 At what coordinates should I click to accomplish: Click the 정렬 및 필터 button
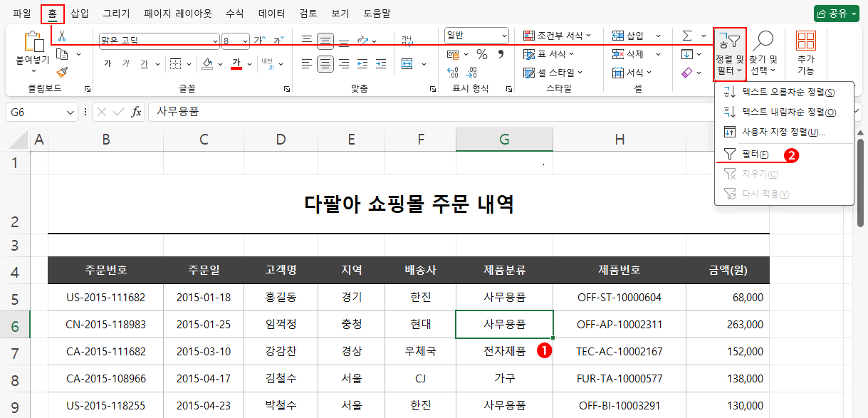point(730,53)
